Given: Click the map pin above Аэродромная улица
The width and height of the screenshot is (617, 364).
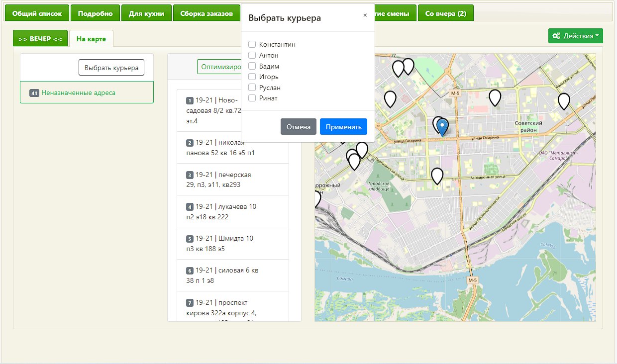Looking at the screenshot, I should coord(437,176).
